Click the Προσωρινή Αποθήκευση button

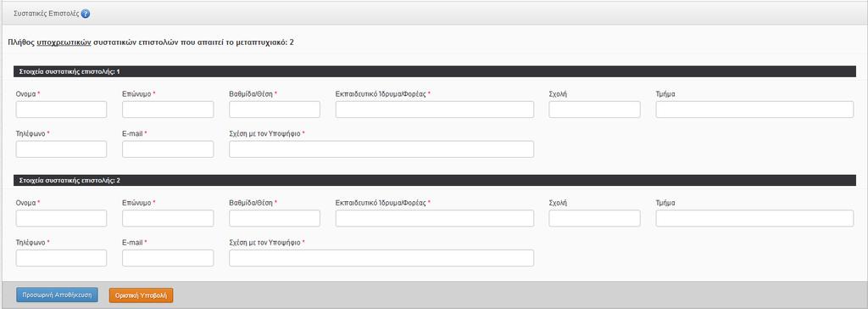tap(57, 294)
